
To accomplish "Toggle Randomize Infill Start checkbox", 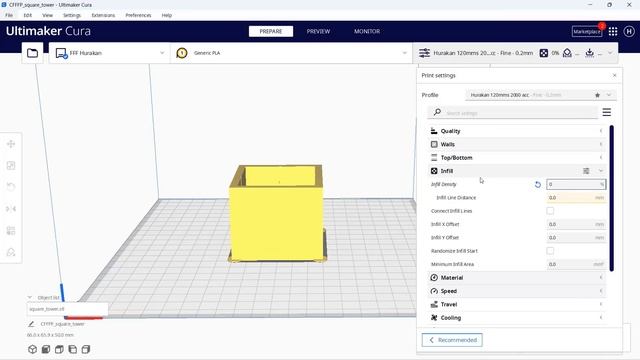I will (x=550, y=251).
